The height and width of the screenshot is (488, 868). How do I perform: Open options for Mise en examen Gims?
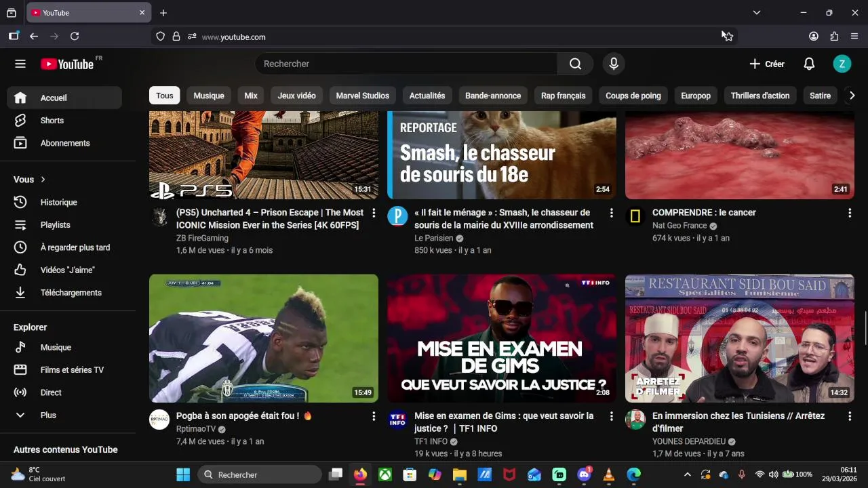(612, 416)
